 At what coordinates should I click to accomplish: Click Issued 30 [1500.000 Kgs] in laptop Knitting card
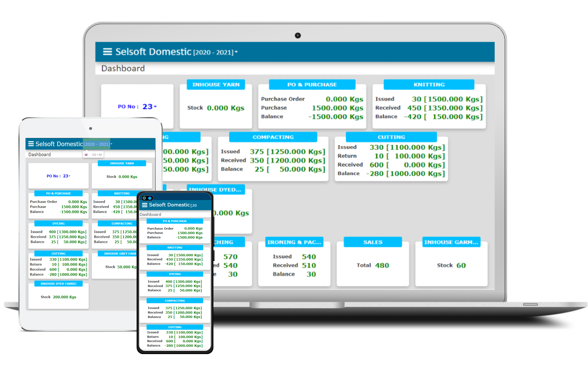pyautogui.click(x=429, y=99)
